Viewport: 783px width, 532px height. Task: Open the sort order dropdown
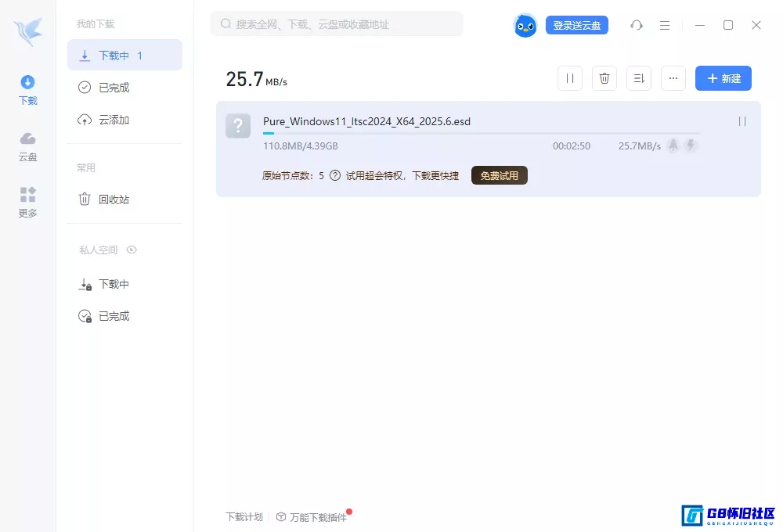(x=639, y=78)
